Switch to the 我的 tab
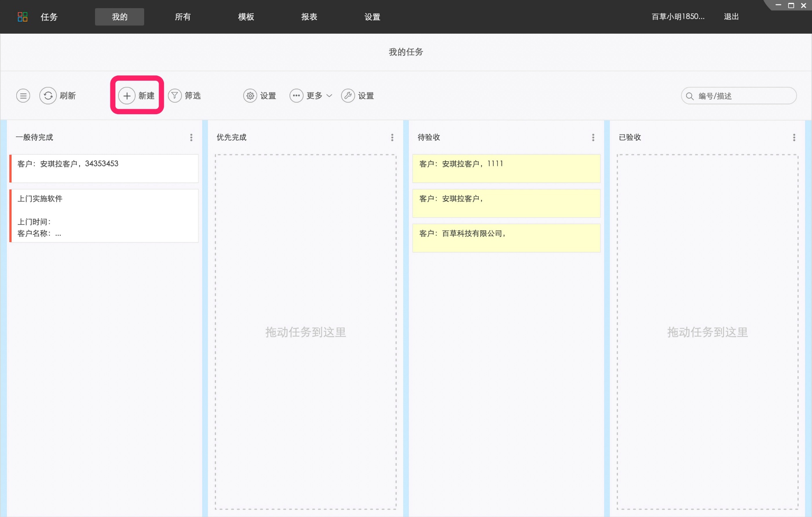The image size is (812, 517). [119, 17]
